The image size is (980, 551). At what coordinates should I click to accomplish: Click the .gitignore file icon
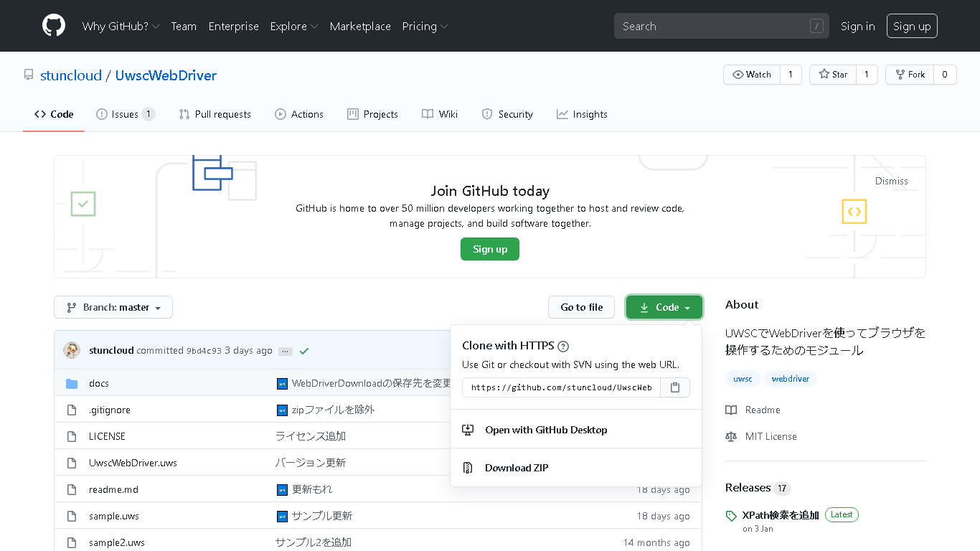pos(72,410)
